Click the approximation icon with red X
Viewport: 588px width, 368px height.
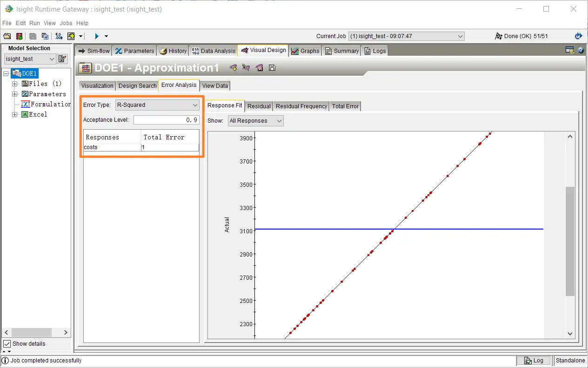[259, 68]
